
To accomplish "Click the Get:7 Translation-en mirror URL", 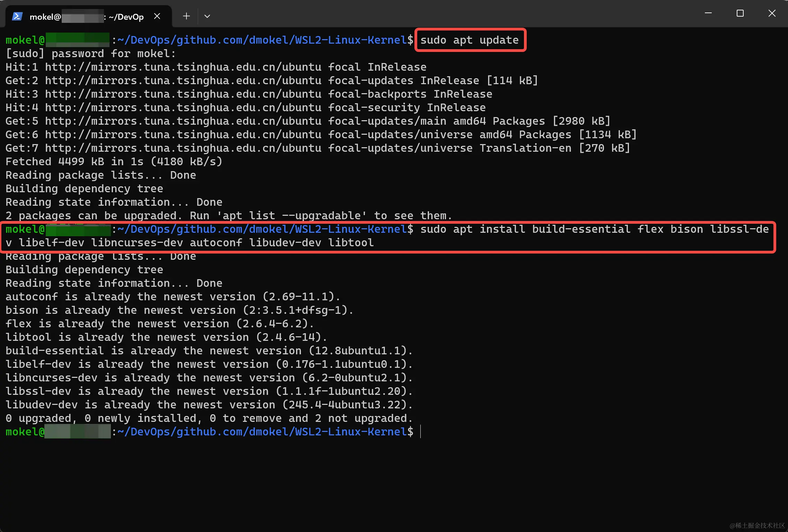I will [x=183, y=148].
